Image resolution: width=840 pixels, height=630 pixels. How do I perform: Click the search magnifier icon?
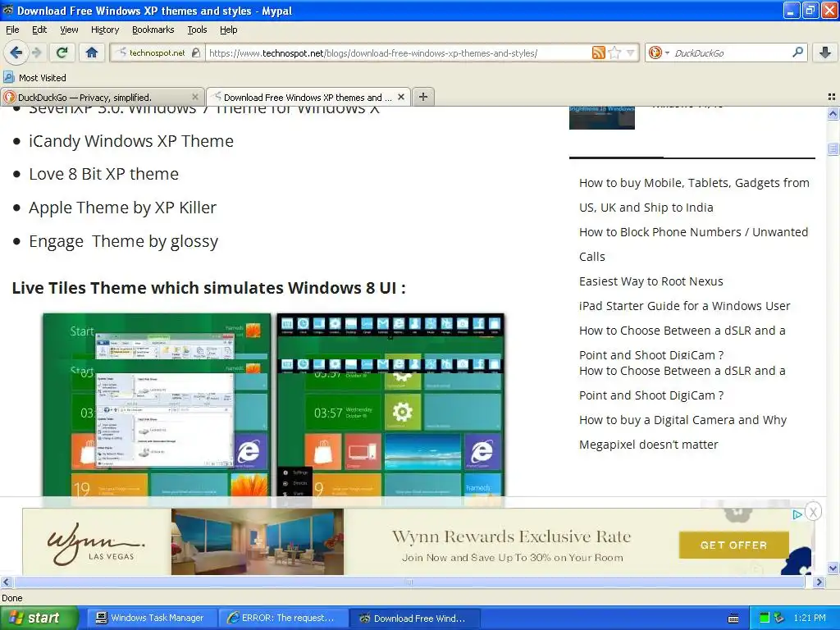pos(797,52)
